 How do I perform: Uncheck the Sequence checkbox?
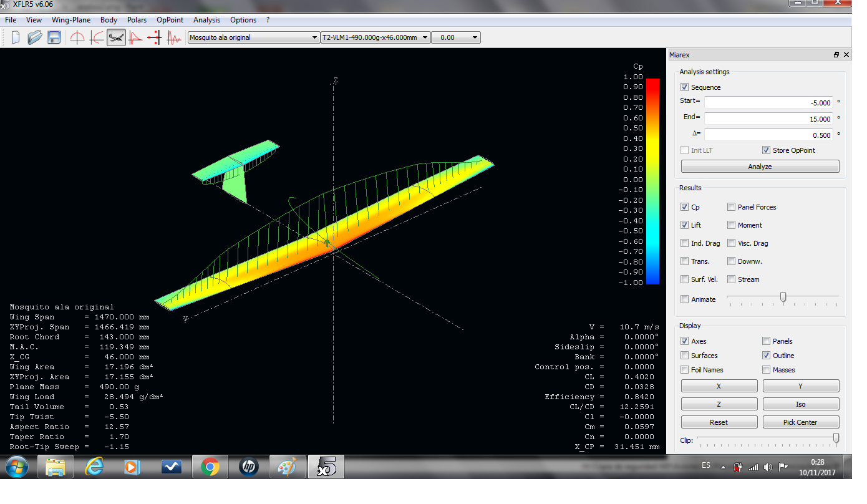coord(685,87)
